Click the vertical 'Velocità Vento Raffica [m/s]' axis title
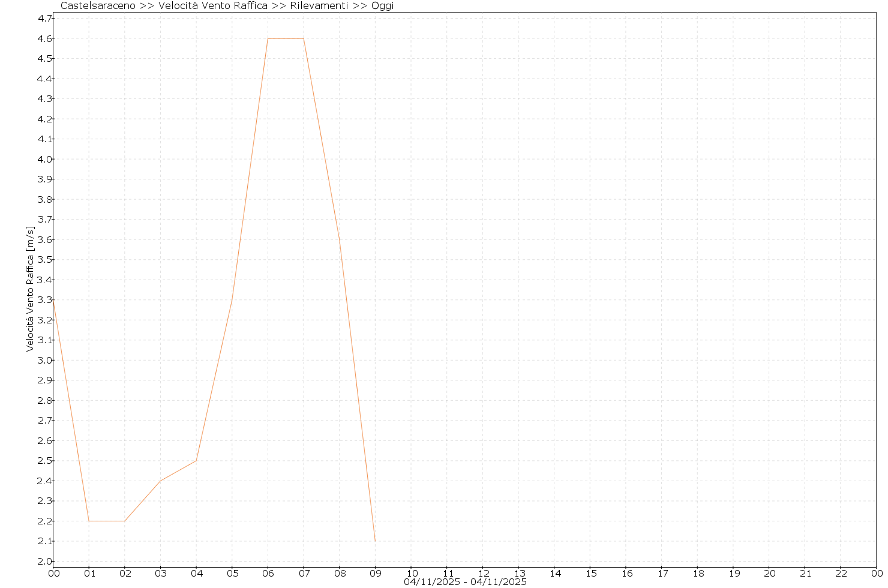Image resolution: width=888 pixels, height=588 pixels. [x=29, y=289]
